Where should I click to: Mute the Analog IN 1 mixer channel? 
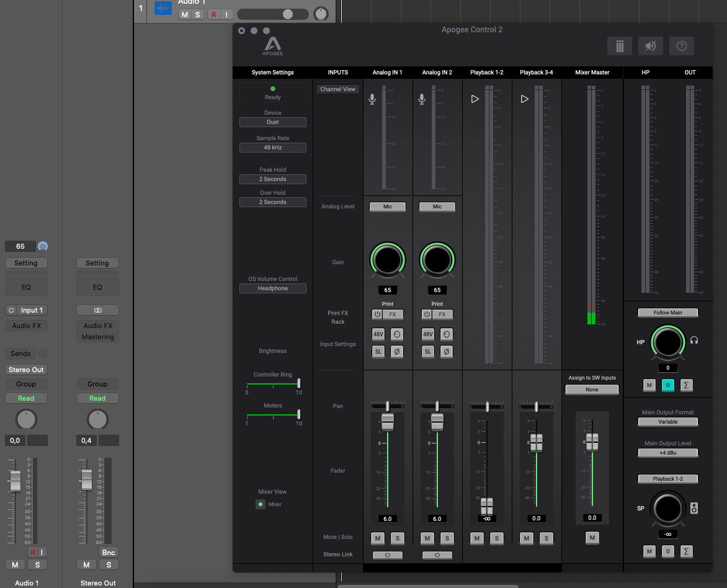click(378, 538)
